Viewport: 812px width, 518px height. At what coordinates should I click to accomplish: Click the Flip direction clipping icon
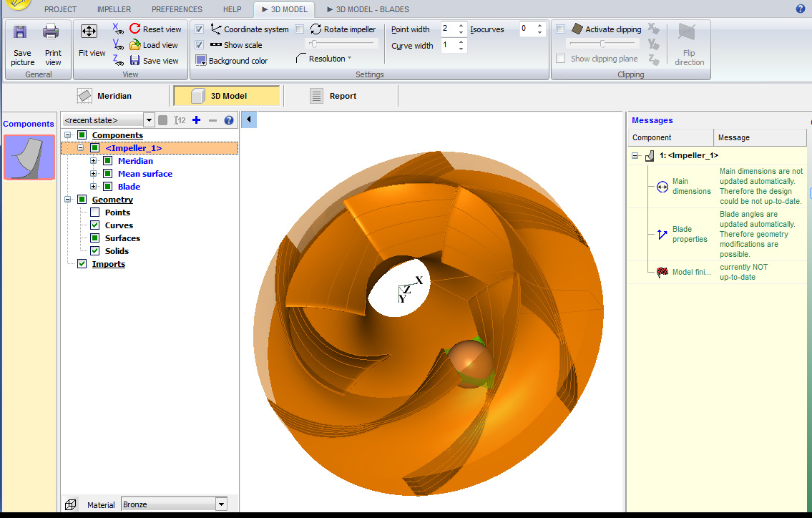687,32
